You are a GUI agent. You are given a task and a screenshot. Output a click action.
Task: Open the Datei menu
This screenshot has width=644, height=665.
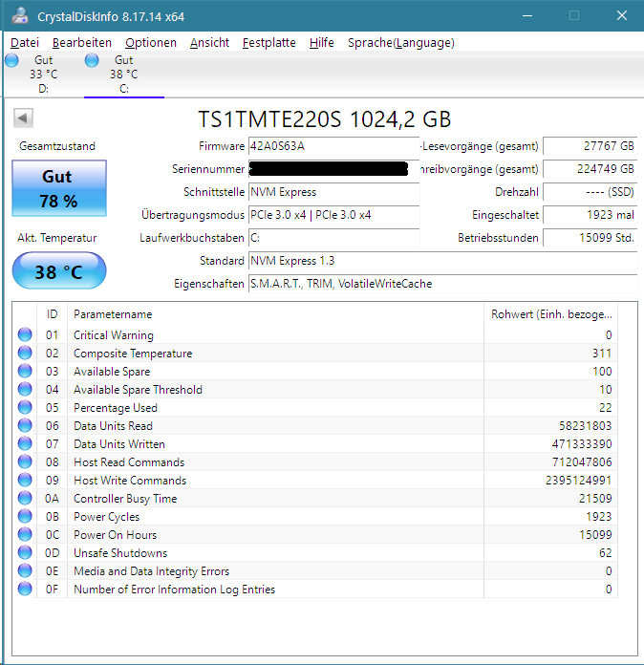(25, 42)
